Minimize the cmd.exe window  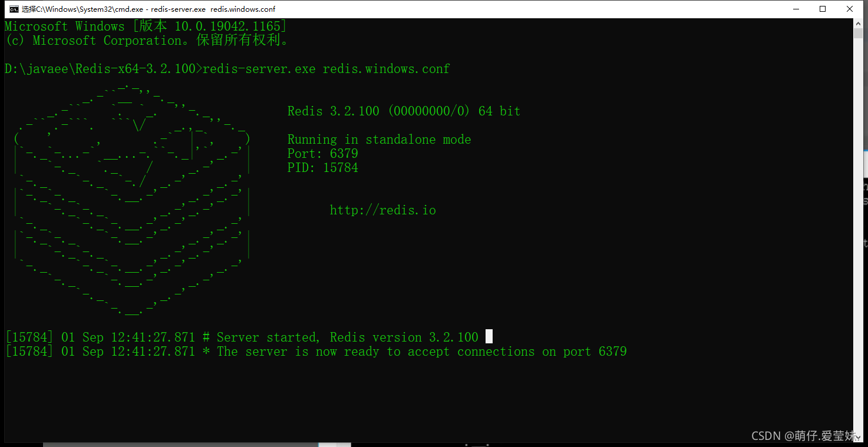click(x=796, y=9)
